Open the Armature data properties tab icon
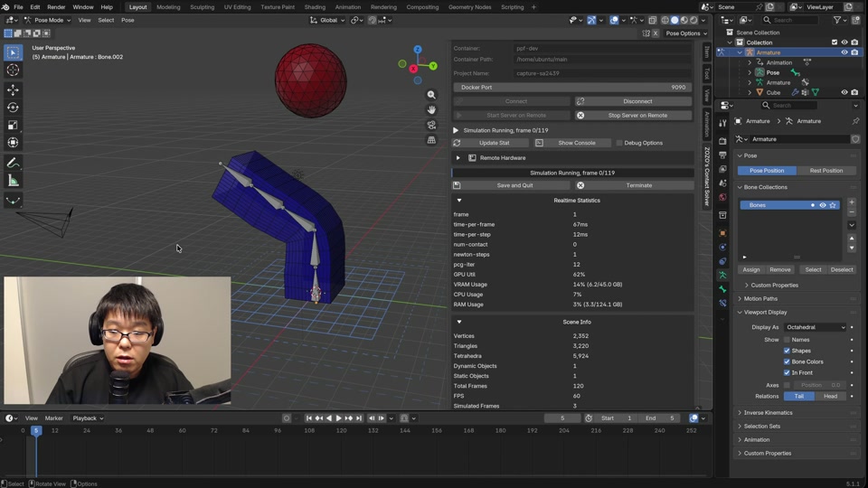This screenshot has height=488, width=868. (x=722, y=275)
